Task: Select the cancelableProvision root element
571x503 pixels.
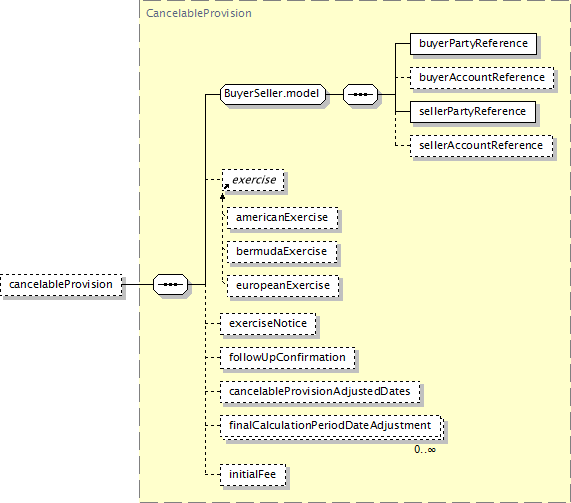Action: pos(61,284)
